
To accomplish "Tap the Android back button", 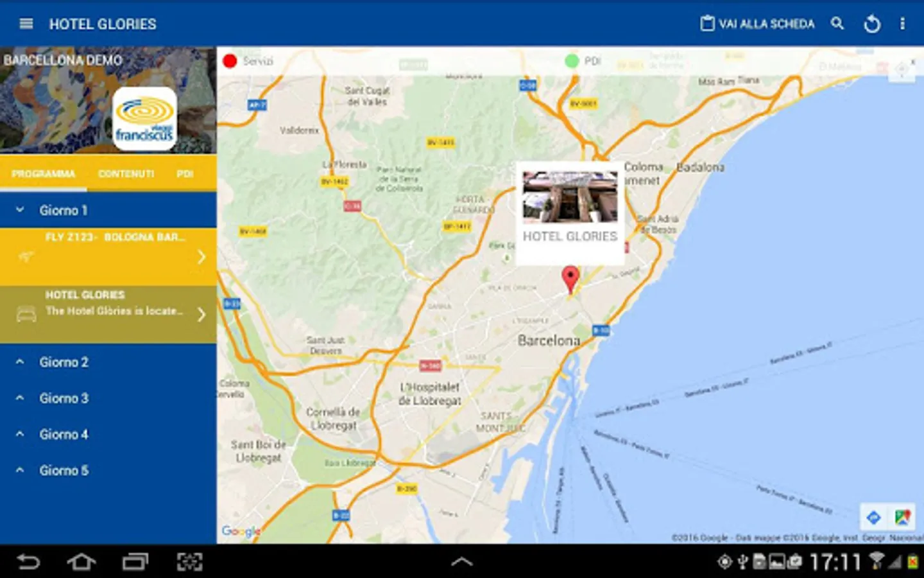I will click(28, 562).
